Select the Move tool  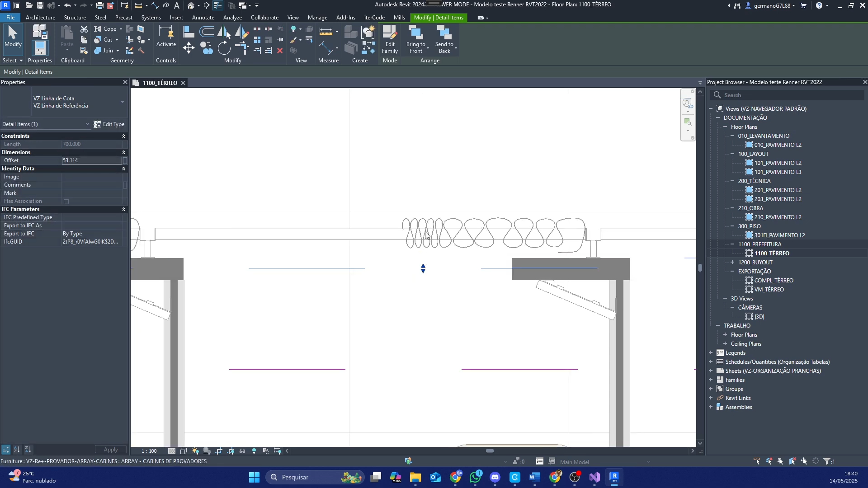point(189,48)
